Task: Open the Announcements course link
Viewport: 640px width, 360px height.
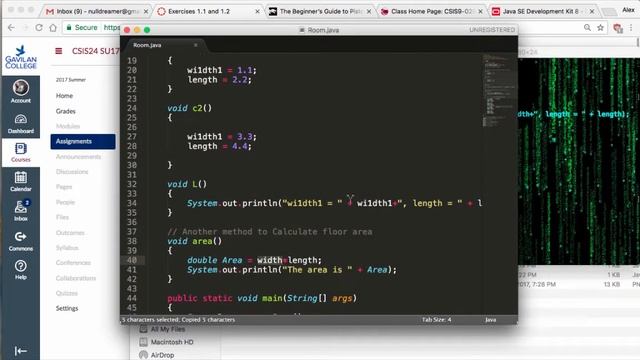Action: click(78, 157)
